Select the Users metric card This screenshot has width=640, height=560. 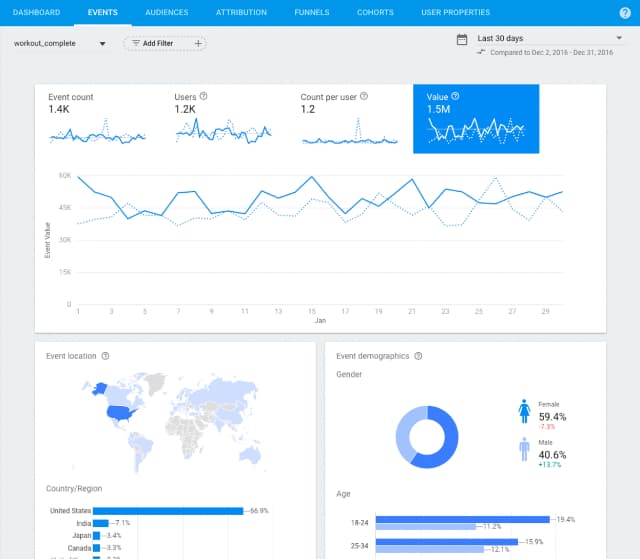(224, 119)
